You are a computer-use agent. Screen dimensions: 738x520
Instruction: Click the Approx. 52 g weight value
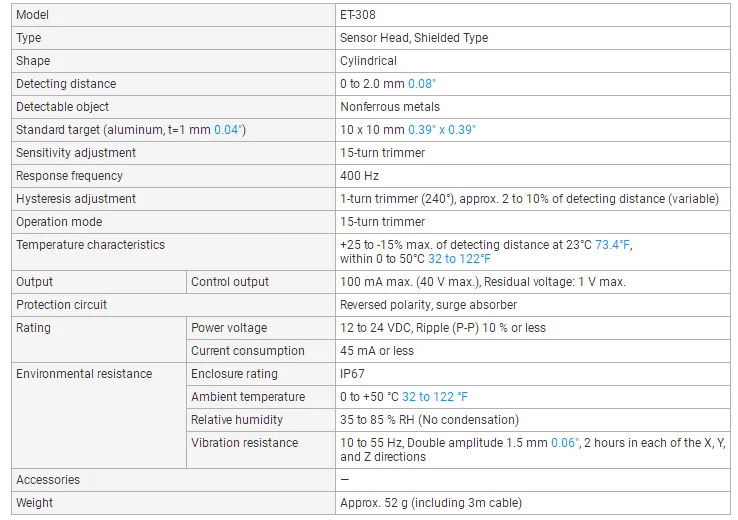[x=431, y=503]
